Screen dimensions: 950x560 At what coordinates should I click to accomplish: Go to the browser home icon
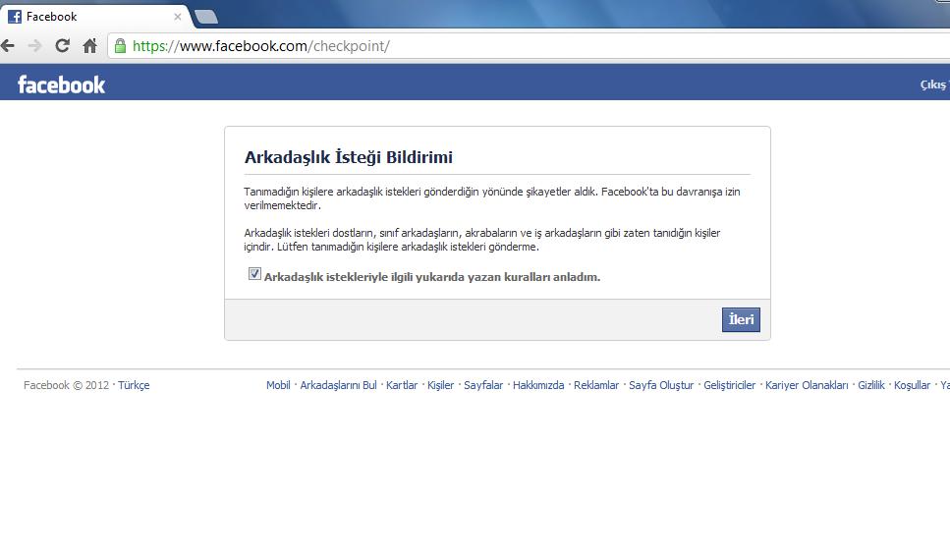89,45
